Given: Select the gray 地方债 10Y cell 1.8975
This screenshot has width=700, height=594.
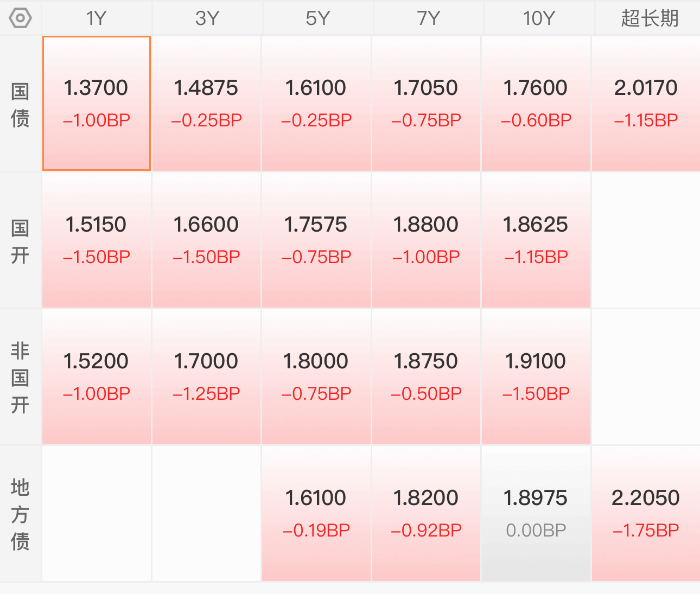Looking at the screenshot, I should (536, 514).
